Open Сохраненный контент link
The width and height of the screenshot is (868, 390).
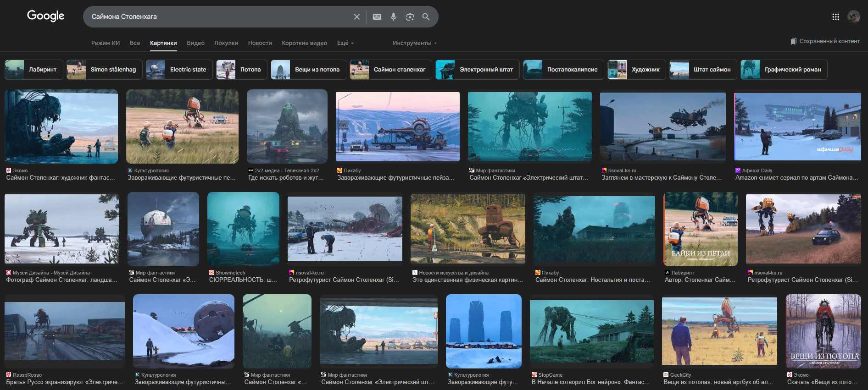pos(825,41)
